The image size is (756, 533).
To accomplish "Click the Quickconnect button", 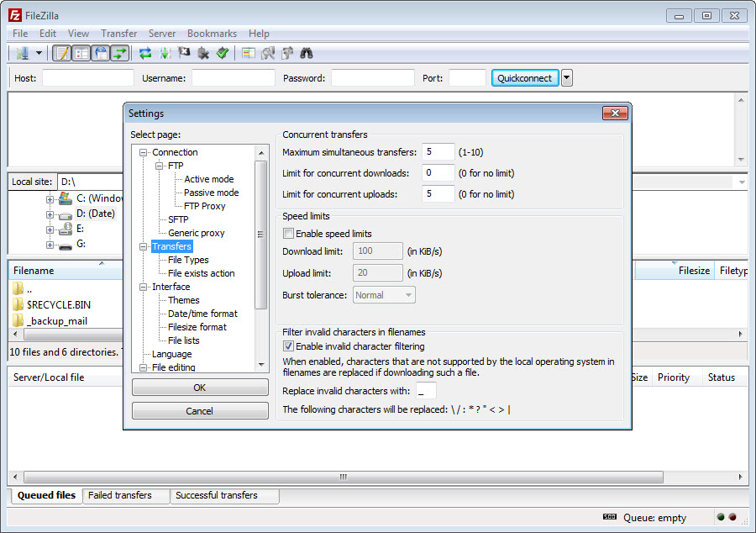I will click(524, 77).
